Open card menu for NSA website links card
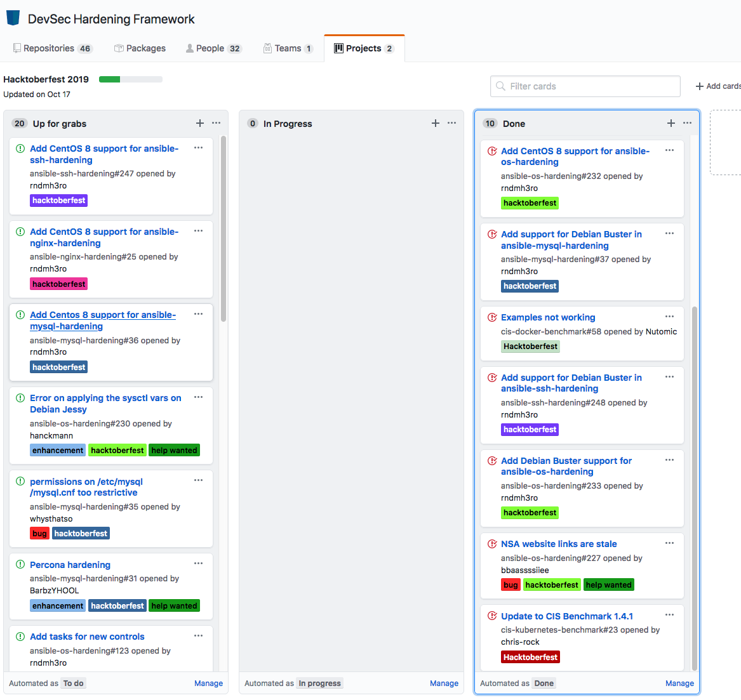741x700 pixels. pyautogui.click(x=670, y=543)
